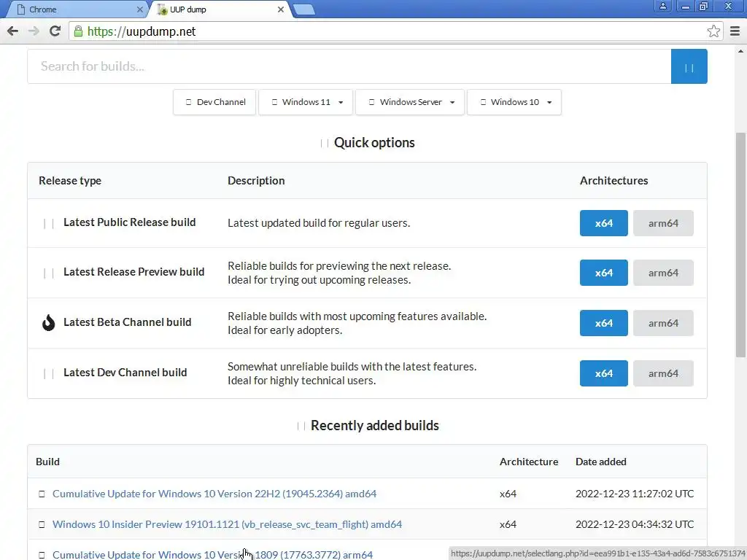Choose x64 for Latest Beta Channel build
Viewport: 747px width, 560px height.
coord(603,323)
